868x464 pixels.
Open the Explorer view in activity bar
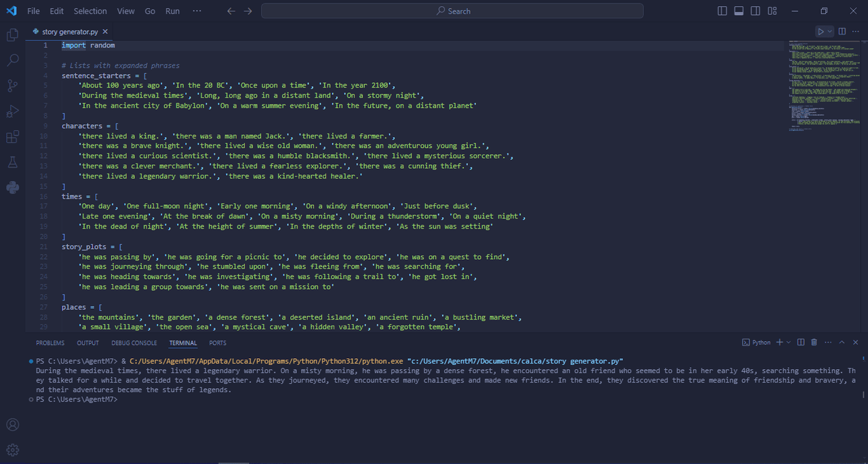tap(12, 35)
